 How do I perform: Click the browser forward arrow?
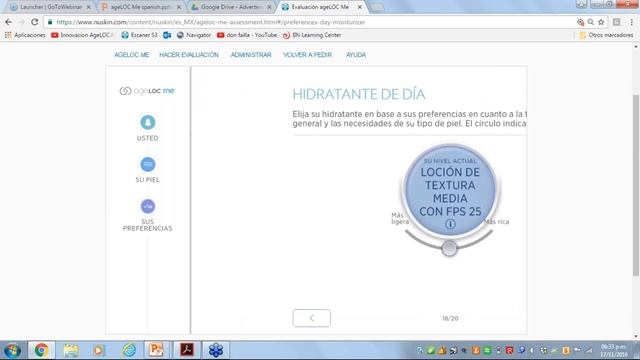(x=22, y=22)
